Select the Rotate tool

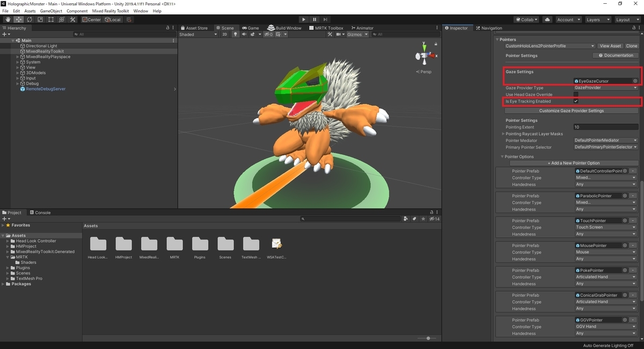click(29, 19)
